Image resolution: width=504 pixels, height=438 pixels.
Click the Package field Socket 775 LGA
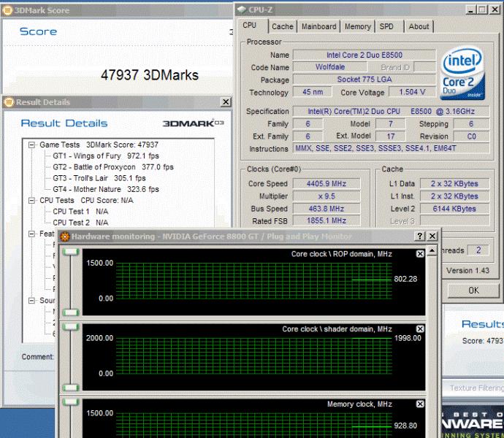364,80
